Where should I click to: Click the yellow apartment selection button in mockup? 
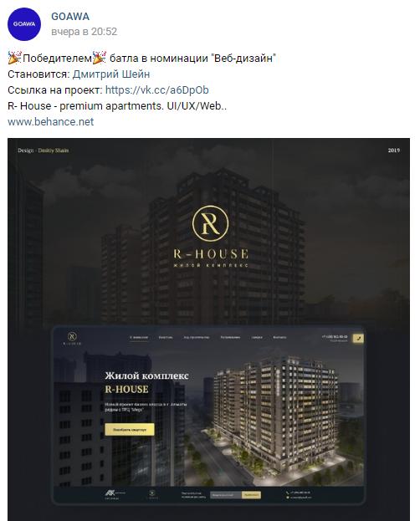(130, 429)
